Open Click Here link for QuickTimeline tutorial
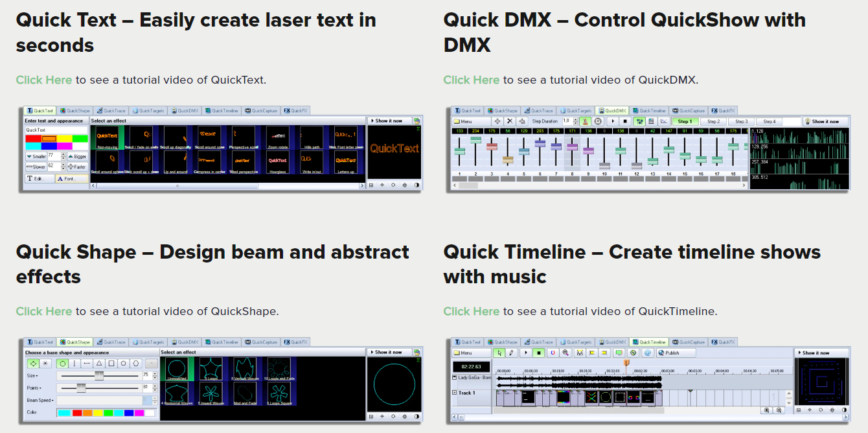Screen dimensions: 868x433 click(472, 311)
